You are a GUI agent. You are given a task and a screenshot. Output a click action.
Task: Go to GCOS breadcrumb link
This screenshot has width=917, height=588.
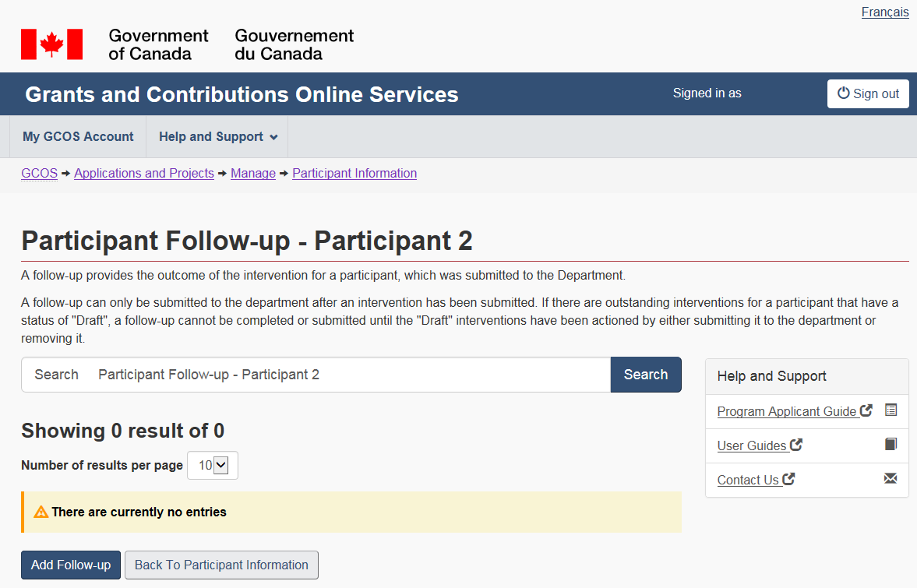39,174
